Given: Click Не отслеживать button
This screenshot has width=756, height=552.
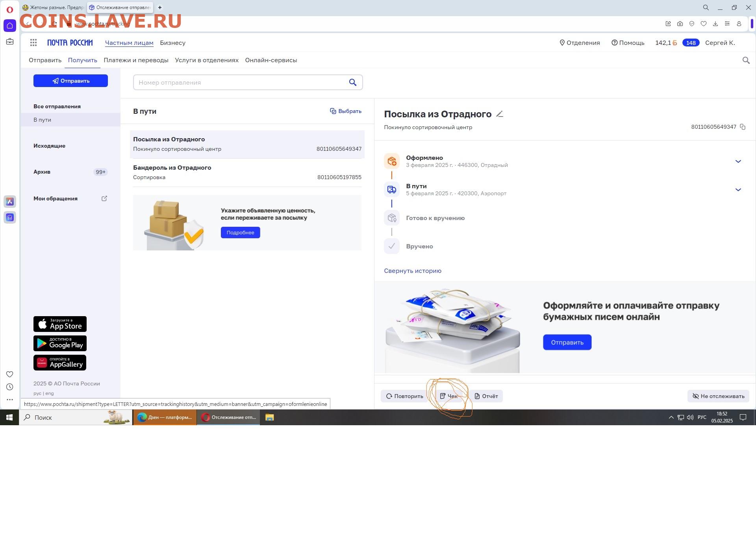Looking at the screenshot, I should (718, 396).
